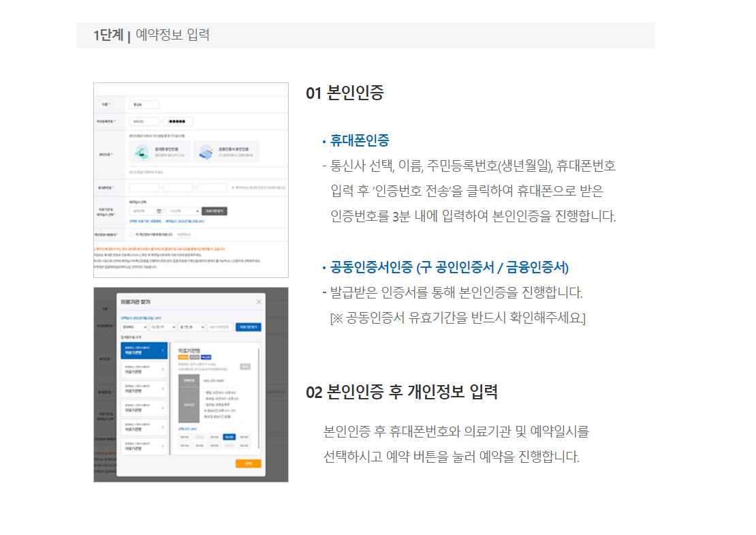756x535 pixels.
Task: Click the orange warning text in form screenshot
Action: [159, 249]
